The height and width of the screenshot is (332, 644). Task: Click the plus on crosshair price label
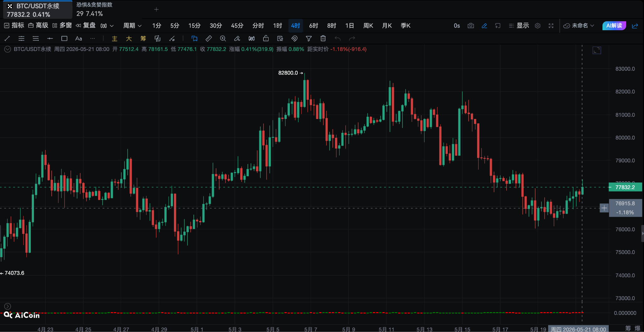[604, 208]
